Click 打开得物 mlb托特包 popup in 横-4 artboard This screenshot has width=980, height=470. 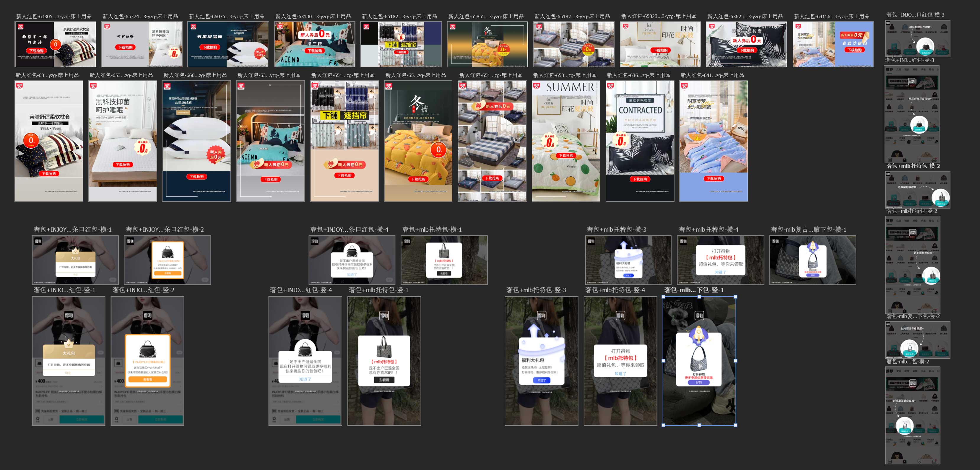pyautogui.click(x=721, y=260)
